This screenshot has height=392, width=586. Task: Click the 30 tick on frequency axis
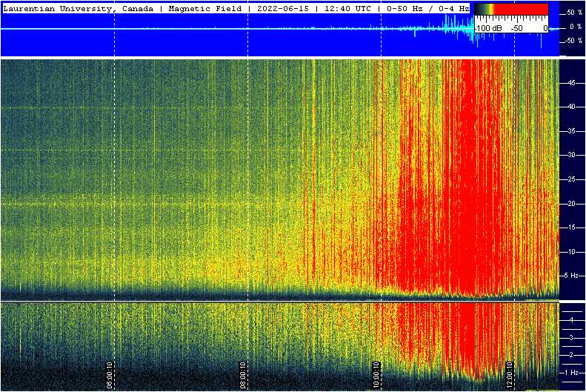coord(571,156)
